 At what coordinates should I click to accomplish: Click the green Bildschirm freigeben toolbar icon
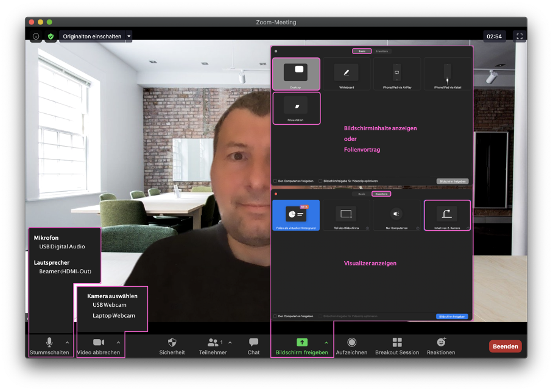point(302,342)
